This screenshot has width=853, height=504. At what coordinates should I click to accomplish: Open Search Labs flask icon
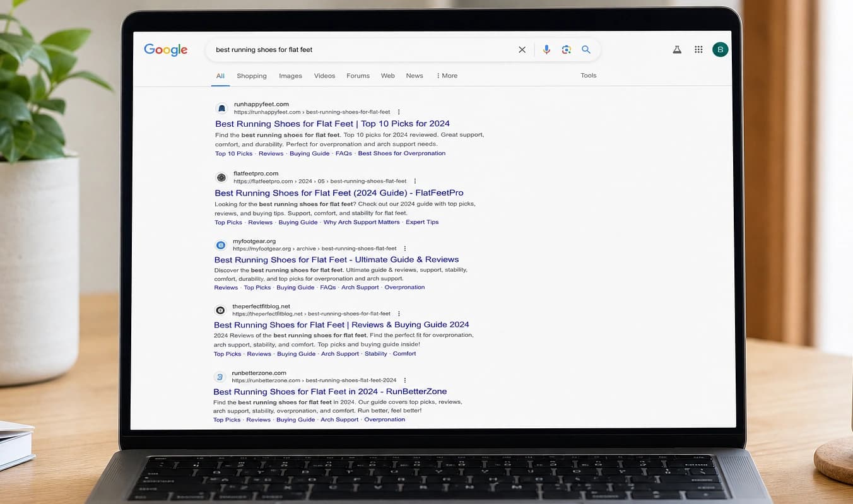pyautogui.click(x=677, y=49)
